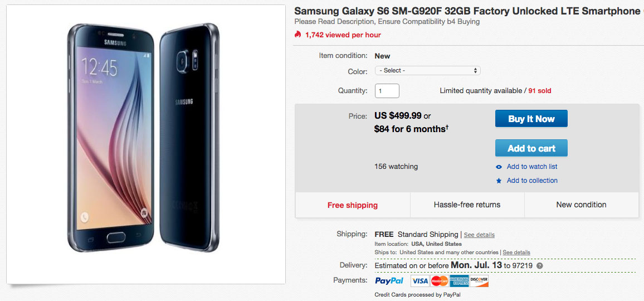
Task: Click the delivery estimate help icon
Action: point(539,266)
